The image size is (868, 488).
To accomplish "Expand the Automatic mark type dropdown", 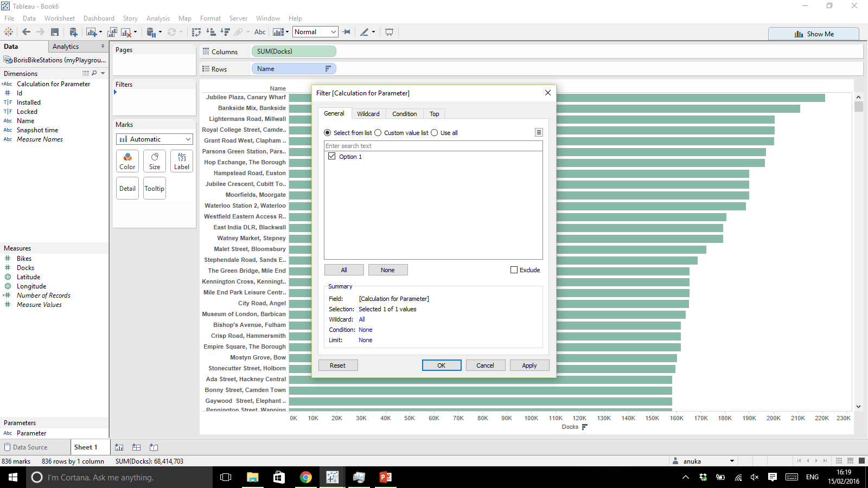I will (155, 139).
